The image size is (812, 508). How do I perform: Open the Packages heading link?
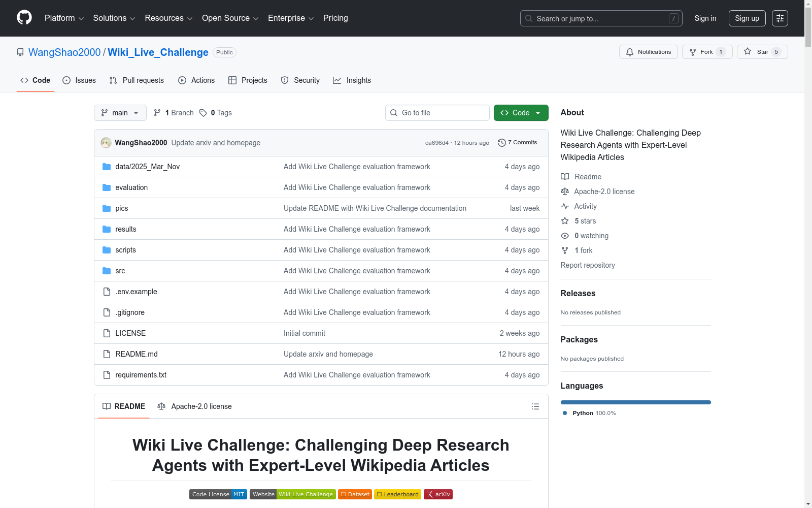[579, 339]
